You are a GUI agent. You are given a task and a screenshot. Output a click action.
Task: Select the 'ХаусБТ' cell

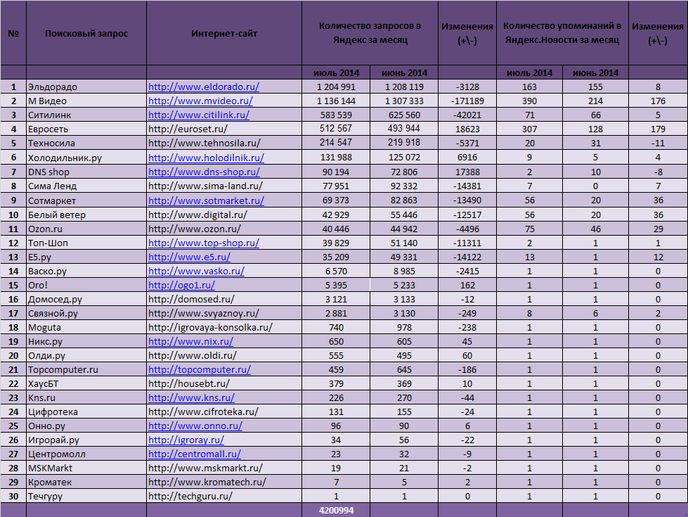[86, 383]
